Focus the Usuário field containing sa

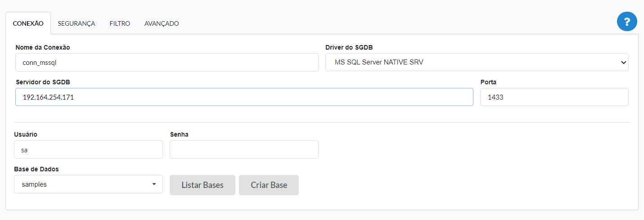[x=88, y=150]
